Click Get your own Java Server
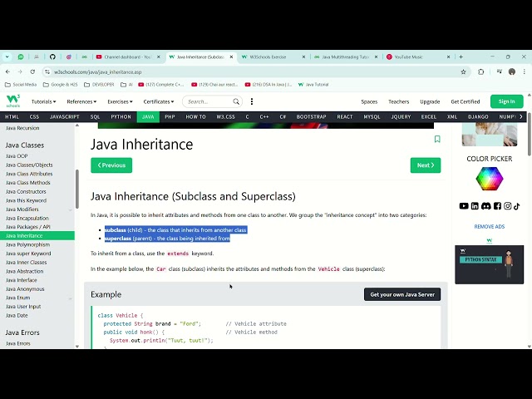The width and height of the screenshot is (532, 399). (402, 294)
